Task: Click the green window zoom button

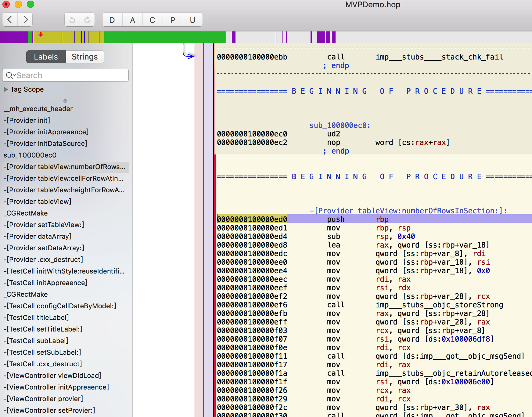Action: point(31,4)
